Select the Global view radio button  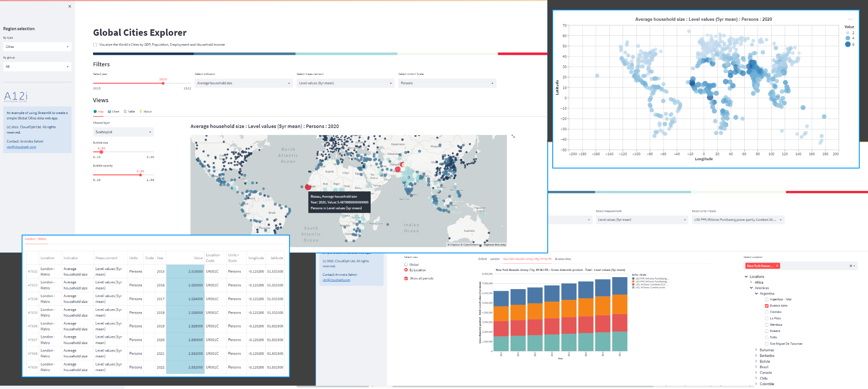(x=406, y=265)
